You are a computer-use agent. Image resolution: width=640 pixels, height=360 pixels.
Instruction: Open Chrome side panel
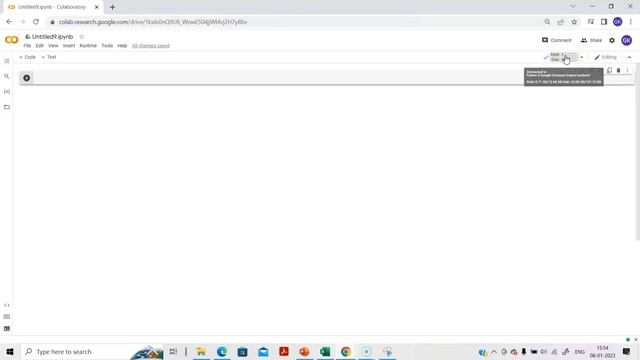pos(604,22)
